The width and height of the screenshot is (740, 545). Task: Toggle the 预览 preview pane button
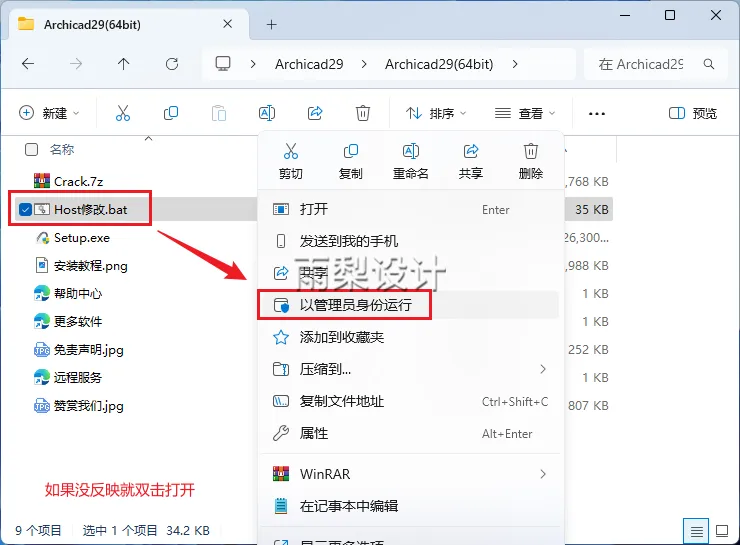(692, 113)
